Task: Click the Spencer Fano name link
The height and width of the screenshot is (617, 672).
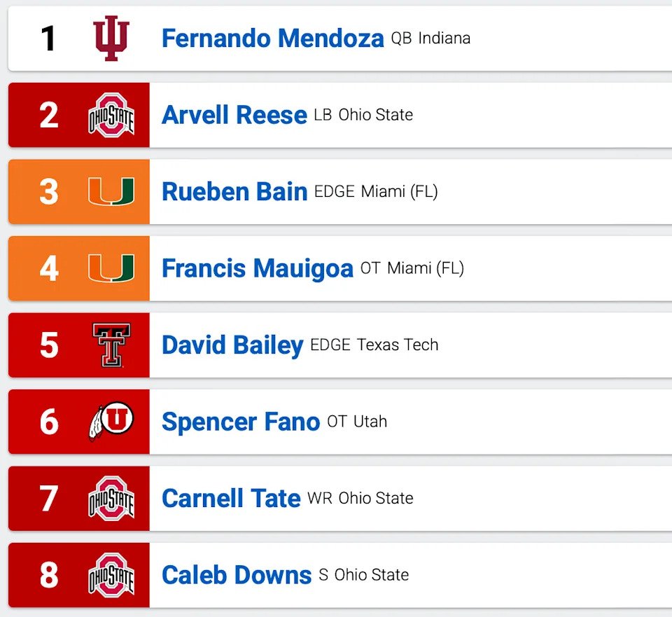Action: [240, 422]
